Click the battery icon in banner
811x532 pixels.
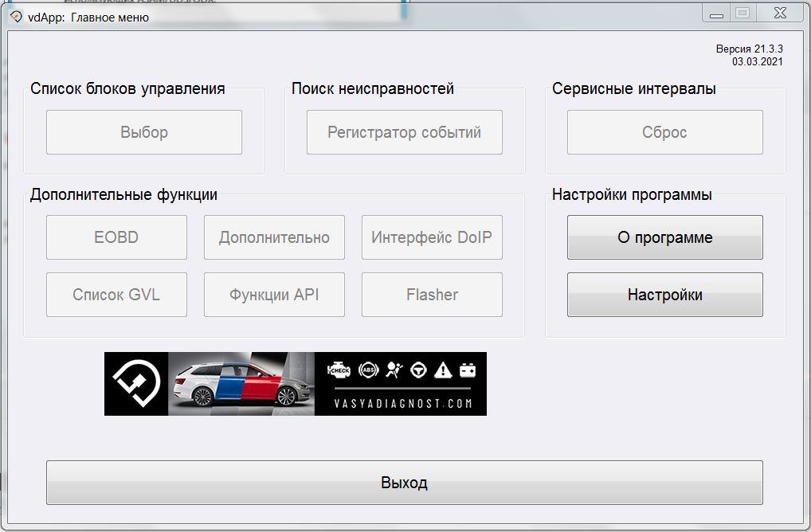pyautogui.click(x=468, y=370)
